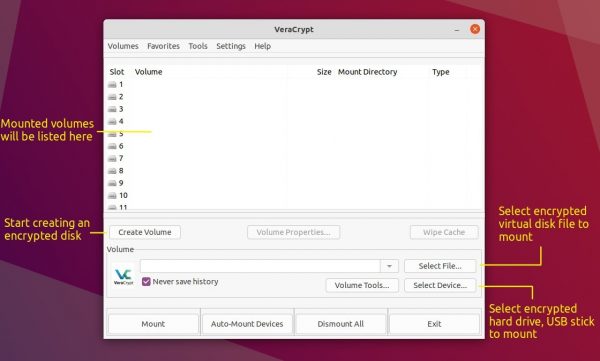Screen dimensions: 600x361
Task: Click the VeraCrypt logo icon
Action: coord(124,276)
